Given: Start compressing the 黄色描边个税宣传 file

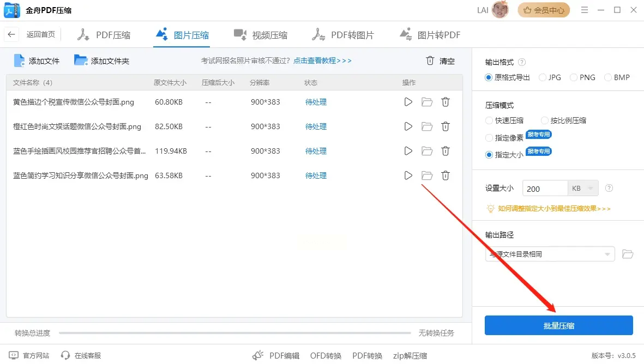Looking at the screenshot, I should tap(408, 102).
